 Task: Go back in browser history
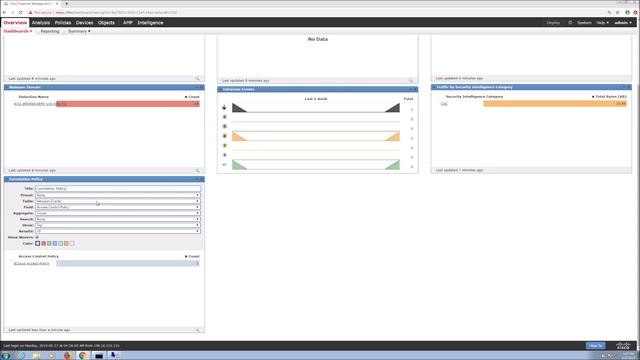click(4, 12)
